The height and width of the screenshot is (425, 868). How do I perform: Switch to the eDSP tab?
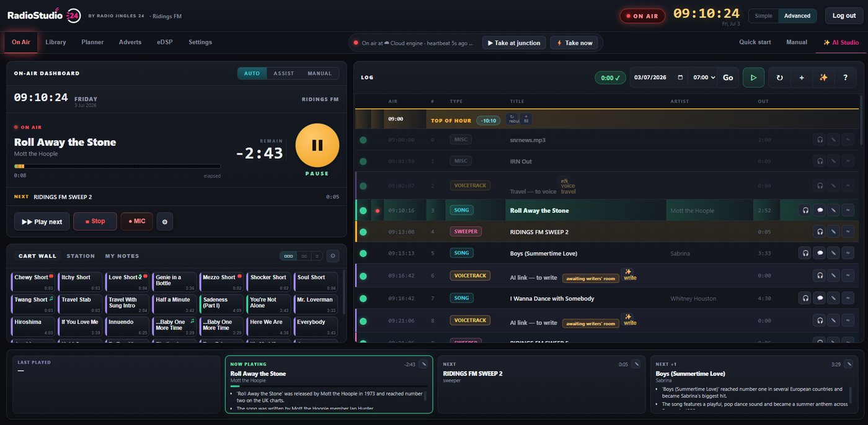coord(165,42)
